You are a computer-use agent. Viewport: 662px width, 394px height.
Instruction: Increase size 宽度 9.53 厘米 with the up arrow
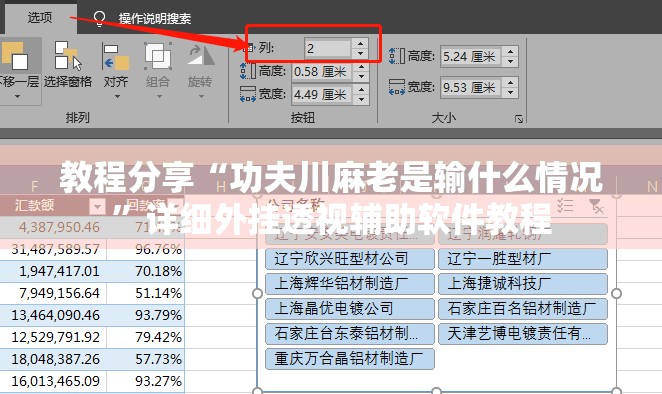510,83
